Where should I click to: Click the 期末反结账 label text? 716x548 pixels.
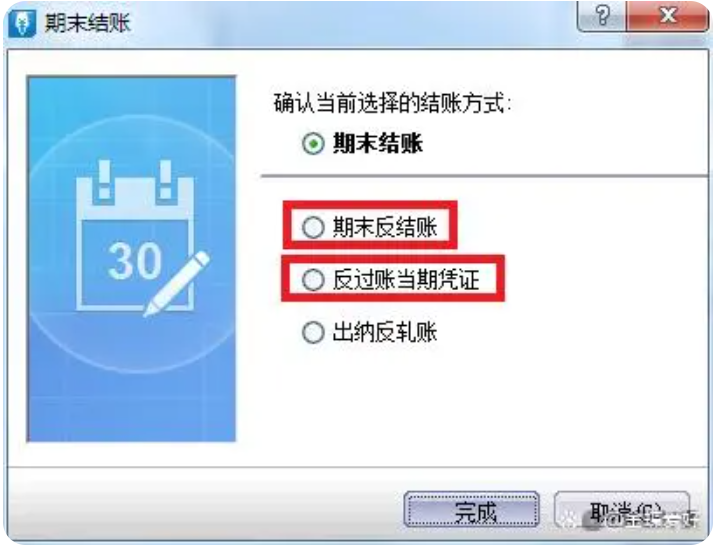click(x=385, y=227)
